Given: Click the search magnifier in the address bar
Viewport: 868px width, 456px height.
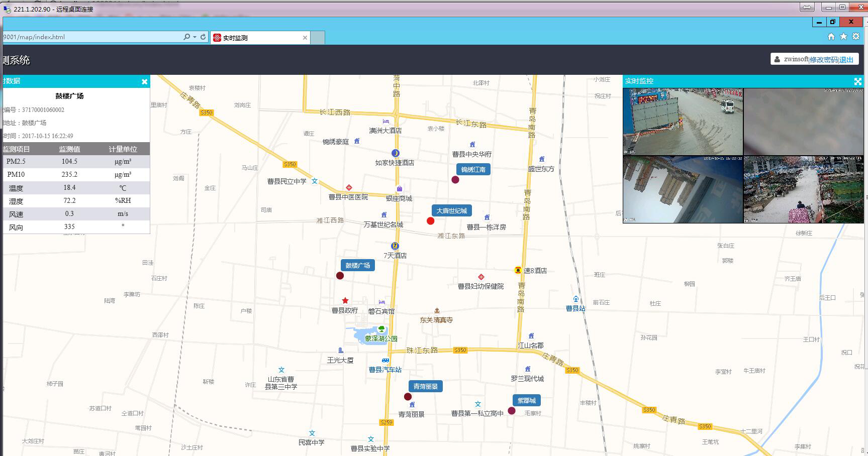Looking at the screenshot, I should pos(186,37).
